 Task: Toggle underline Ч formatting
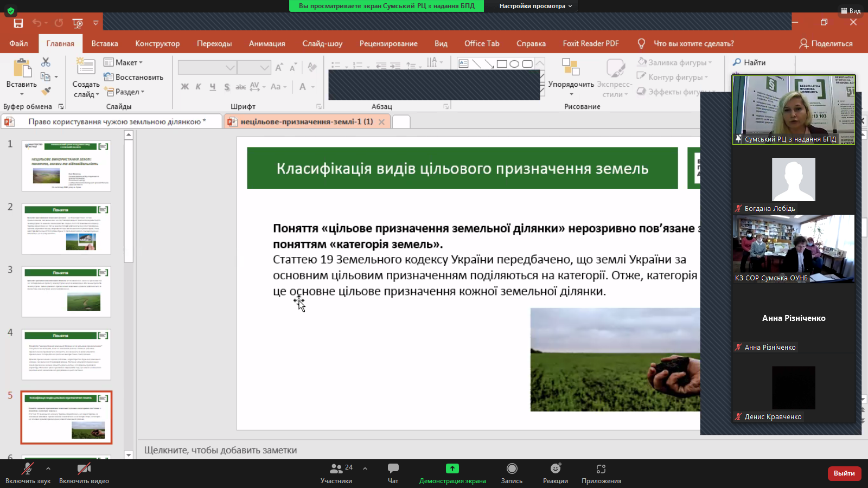point(213,87)
